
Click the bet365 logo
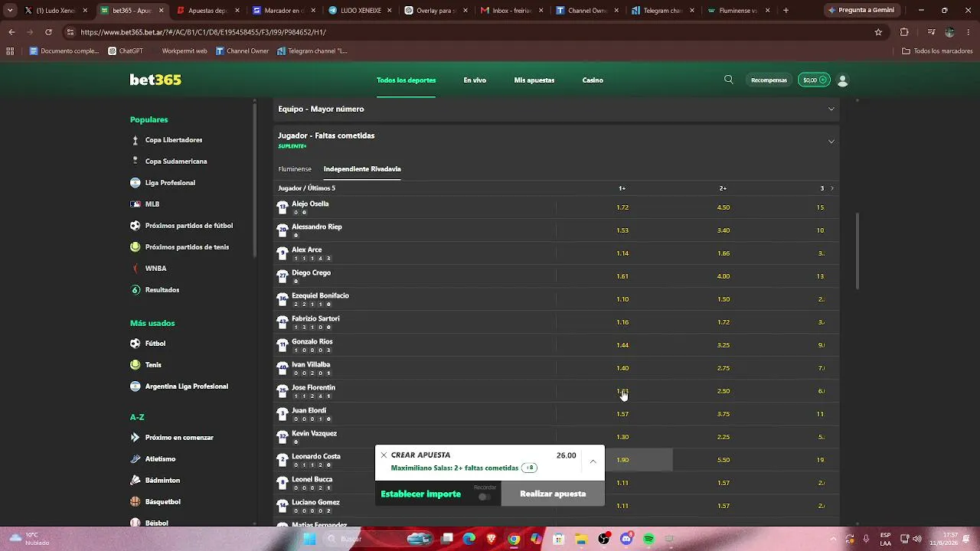155,80
